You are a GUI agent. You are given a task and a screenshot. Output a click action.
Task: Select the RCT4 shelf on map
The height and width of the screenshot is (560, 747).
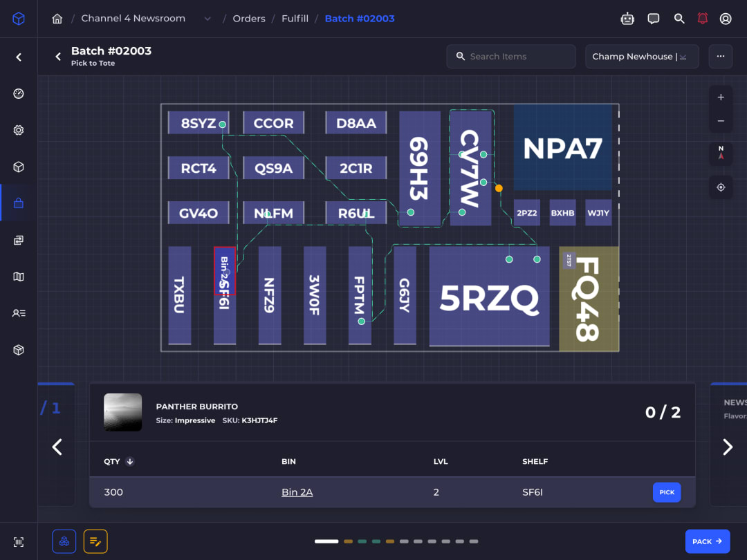tap(199, 168)
